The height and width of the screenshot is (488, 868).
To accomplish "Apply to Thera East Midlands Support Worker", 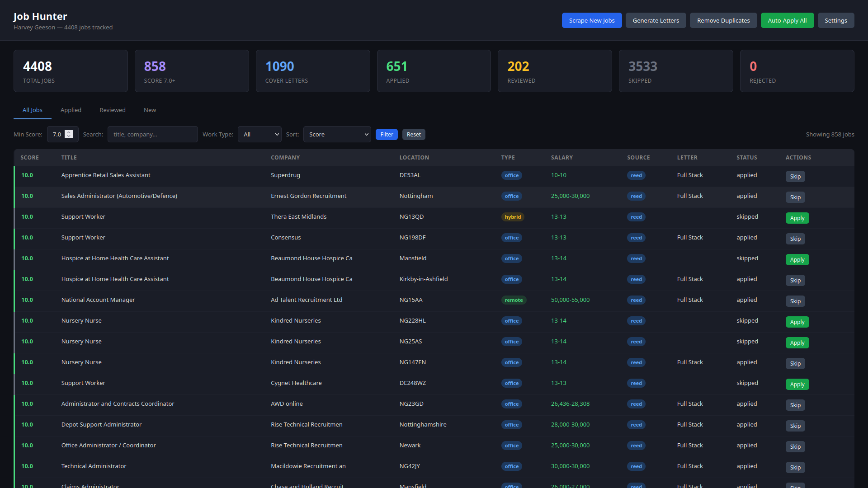I will (x=797, y=218).
